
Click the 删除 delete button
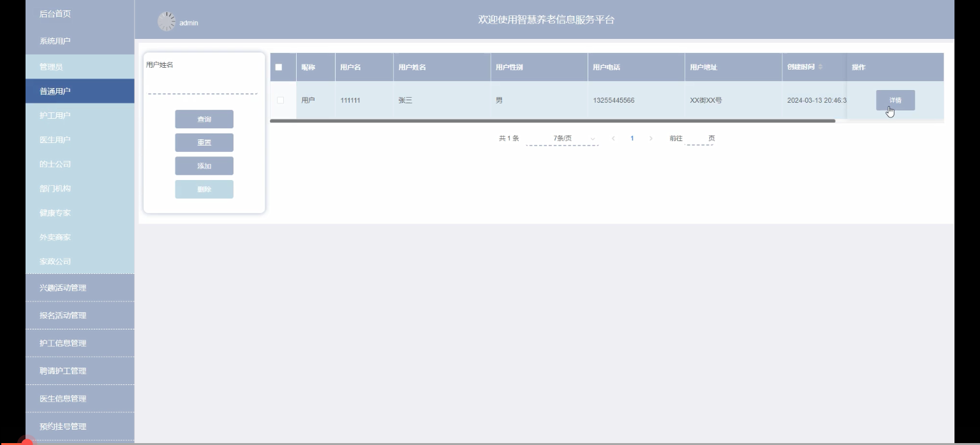204,190
